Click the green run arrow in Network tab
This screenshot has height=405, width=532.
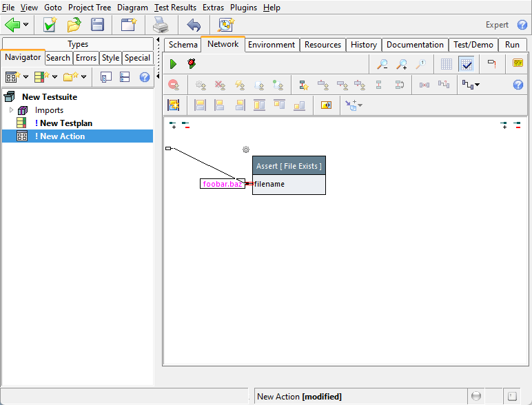tap(173, 64)
